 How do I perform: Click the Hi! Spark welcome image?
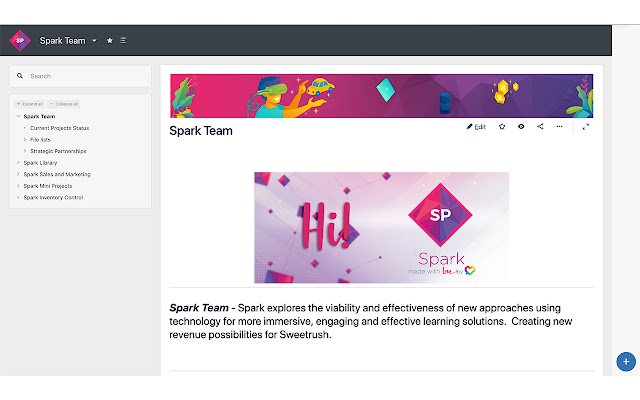[x=382, y=227]
